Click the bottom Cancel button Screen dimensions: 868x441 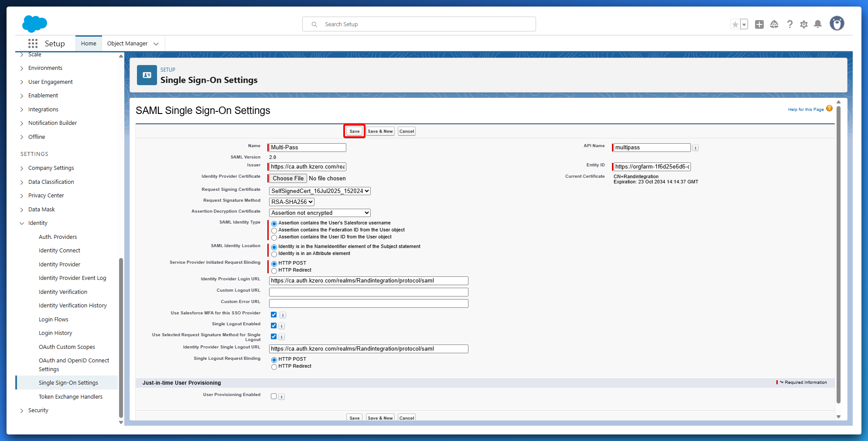click(x=407, y=417)
